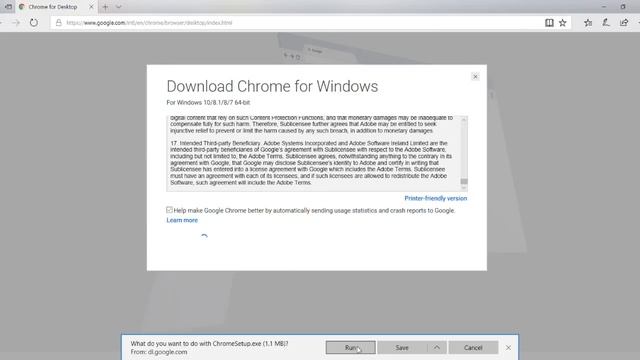Open a new tab

tap(105, 7)
